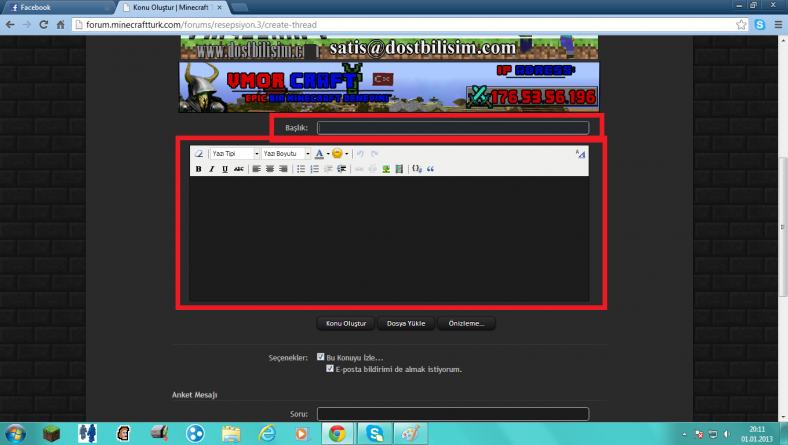Open Yazı Tipi font dropdown
Screen dimensions: 788x445
235,154
